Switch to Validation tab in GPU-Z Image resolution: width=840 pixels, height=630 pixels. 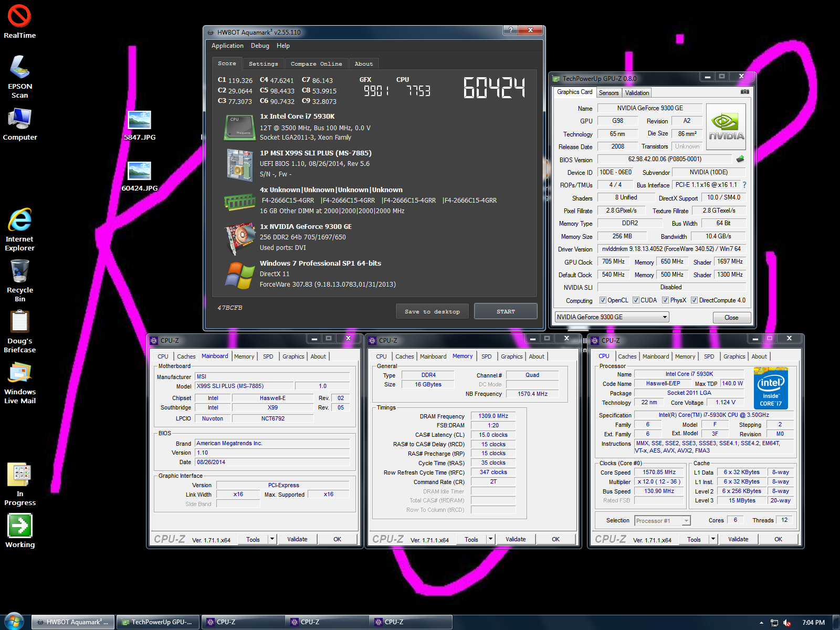click(x=637, y=93)
